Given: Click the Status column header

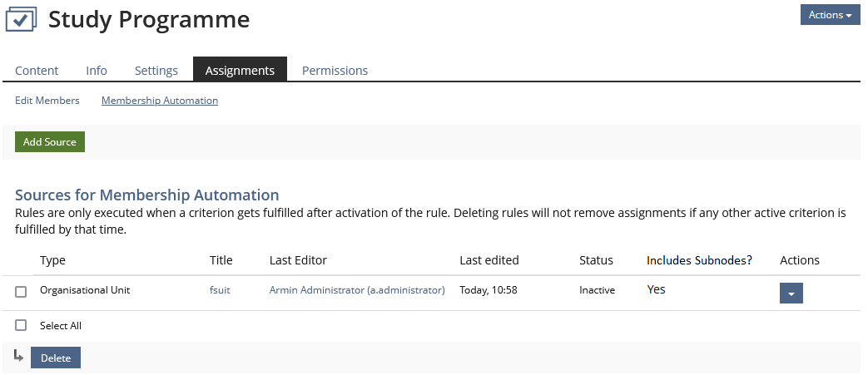Looking at the screenshot, I should point(596,260).
